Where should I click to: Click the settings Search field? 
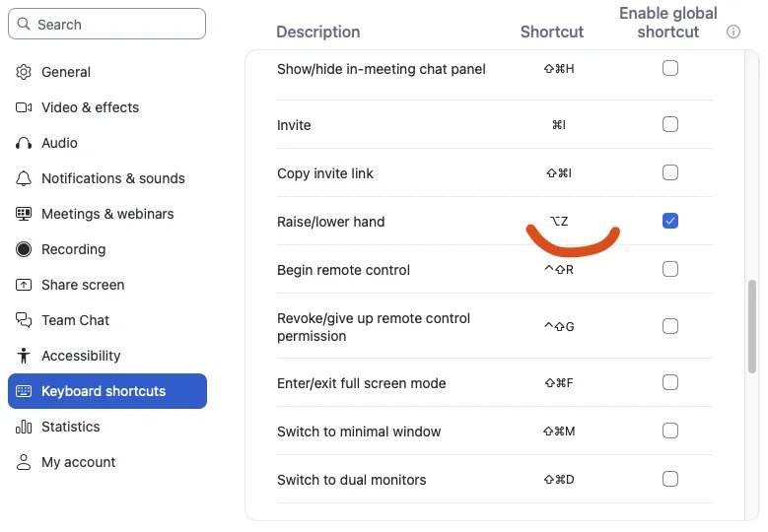[x=106, y=24]
